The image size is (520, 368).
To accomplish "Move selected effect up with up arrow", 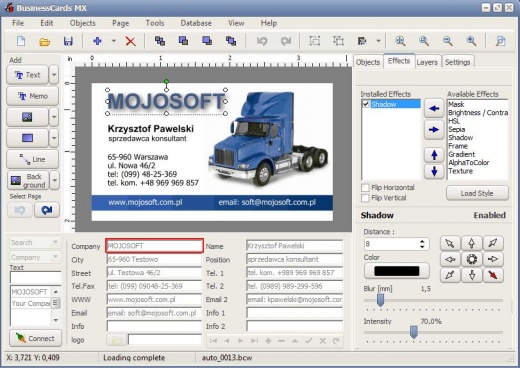I will (434, 155).
